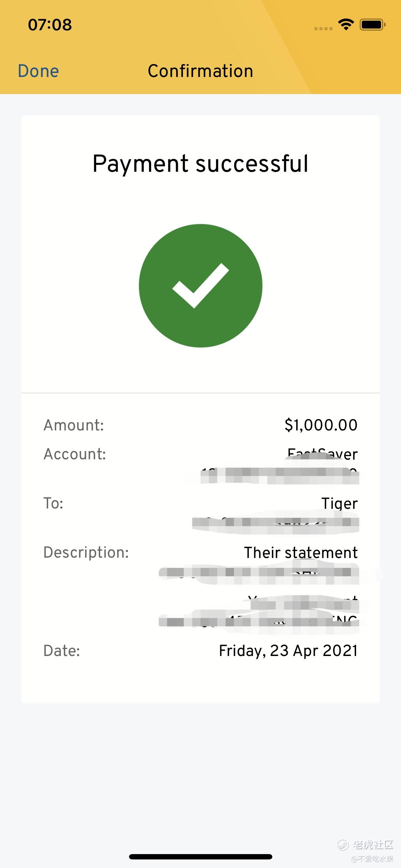Select the Payment successful heading
This screenshot has height=868, width=401.
click(200, 164)
